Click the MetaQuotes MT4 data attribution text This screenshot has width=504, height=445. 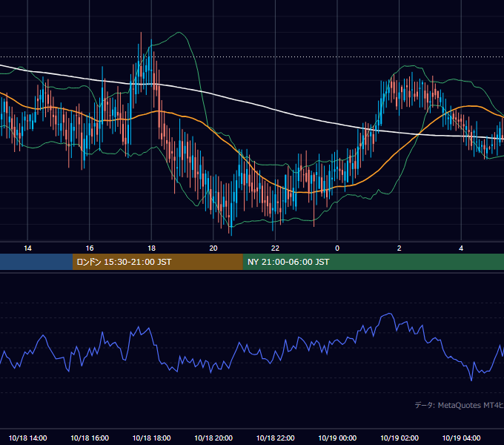tap(459, 405)
